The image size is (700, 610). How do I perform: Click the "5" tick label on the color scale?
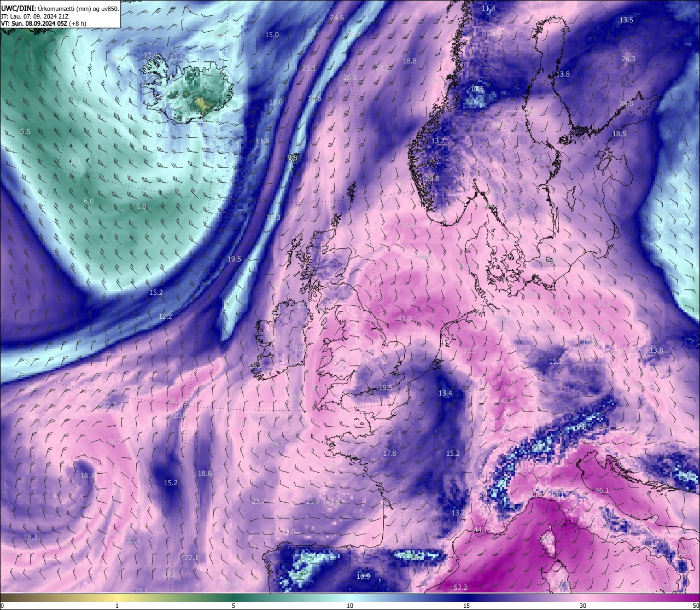click(234, 606)
